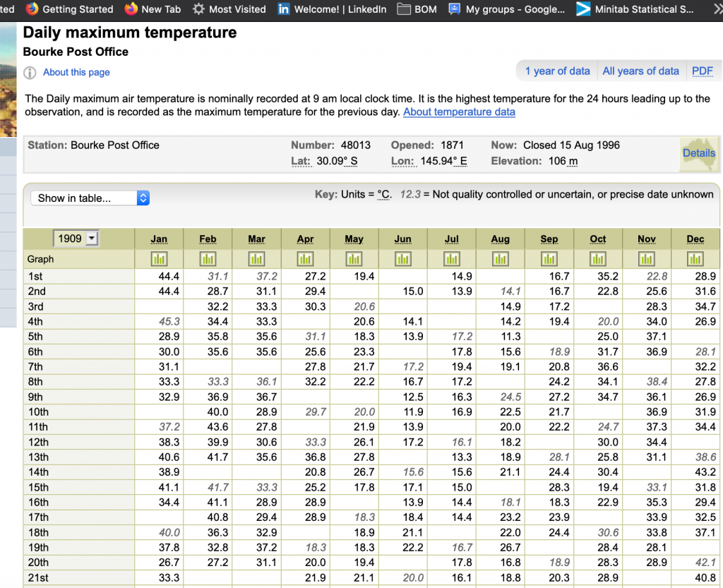The width and height of the screenshot is (723, 588).
Task: Click the Aug month column header
Action: (x=500, y=239)
